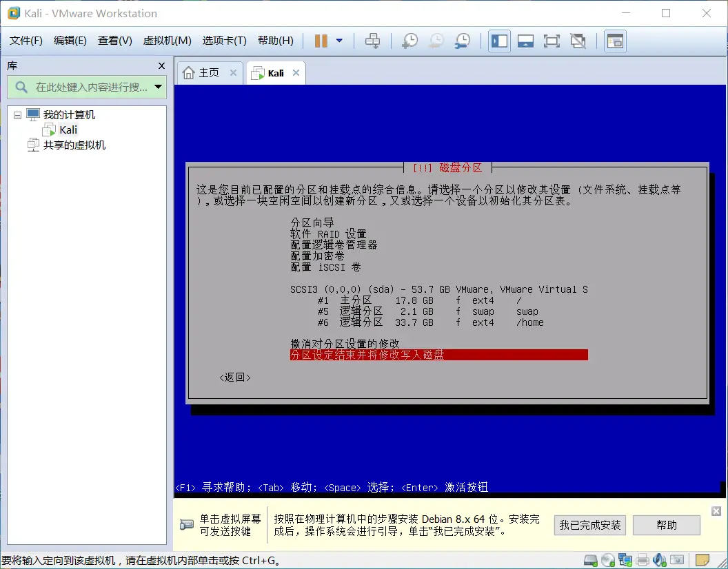Screen dimensions: 728x569
Task: Click the library search input field
Action: (90, 87)
